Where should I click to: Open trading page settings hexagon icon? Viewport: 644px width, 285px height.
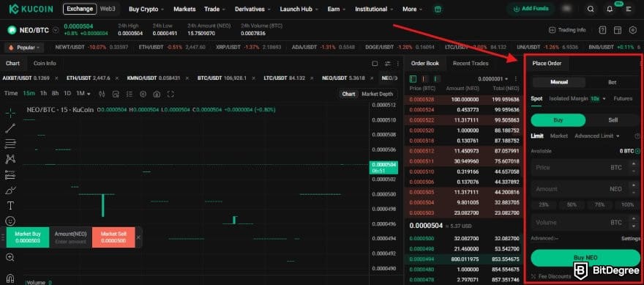click(632, 30)
